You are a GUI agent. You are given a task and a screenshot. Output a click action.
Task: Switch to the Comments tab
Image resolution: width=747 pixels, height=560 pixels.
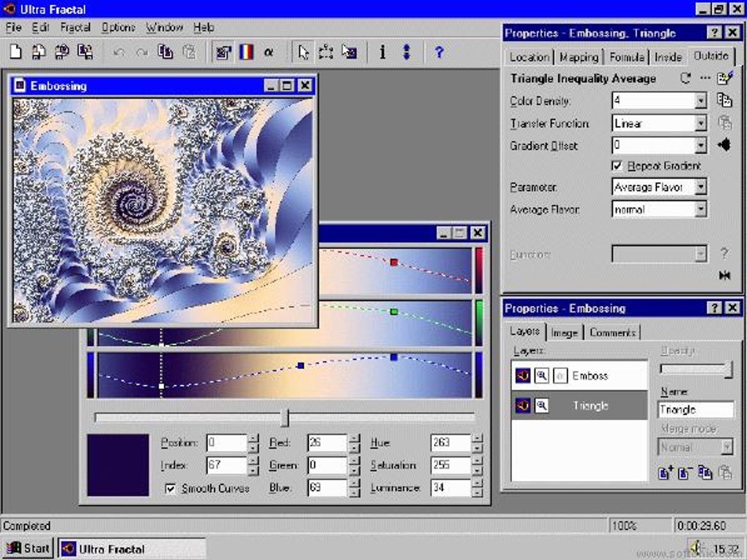click(x=613, y=332)
